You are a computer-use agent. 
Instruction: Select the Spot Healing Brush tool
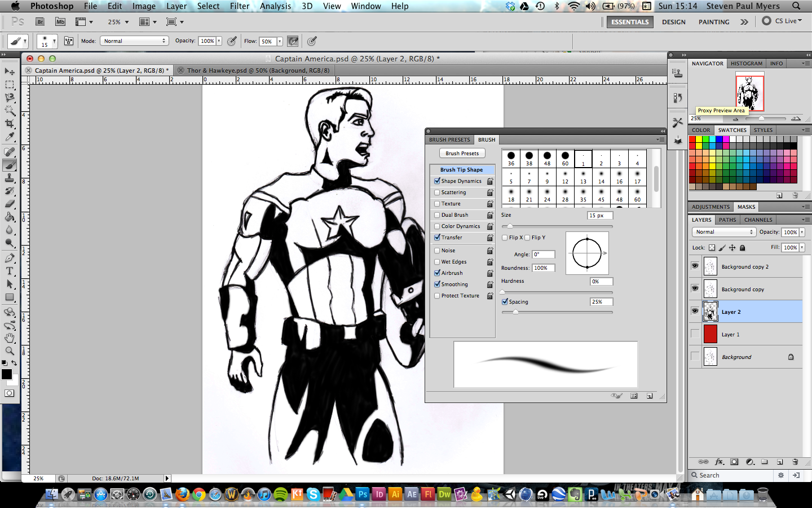(10, 152)
